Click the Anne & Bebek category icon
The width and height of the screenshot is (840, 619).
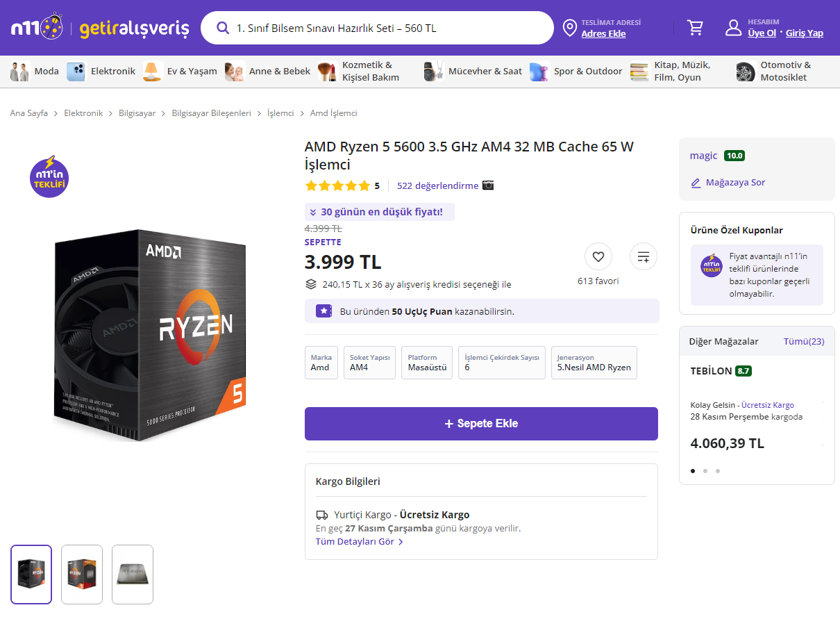pyautogui.click(x=235, y=72)
